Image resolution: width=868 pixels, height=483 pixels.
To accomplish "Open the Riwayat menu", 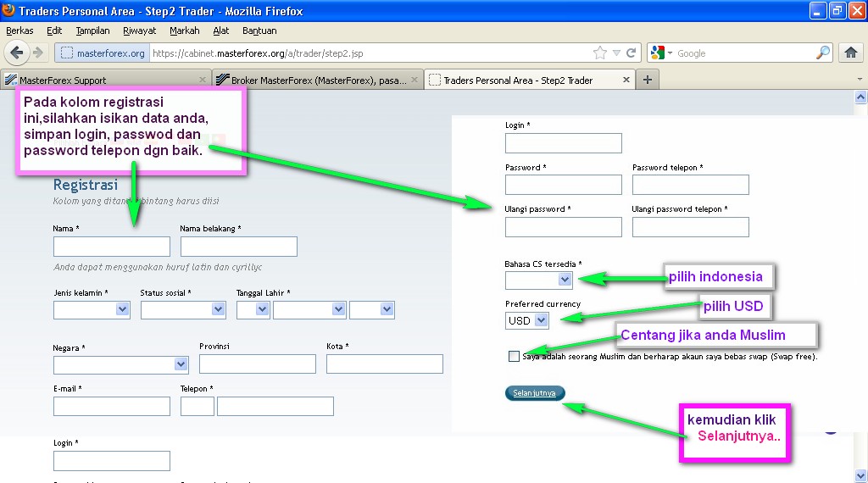I will 139,31.
